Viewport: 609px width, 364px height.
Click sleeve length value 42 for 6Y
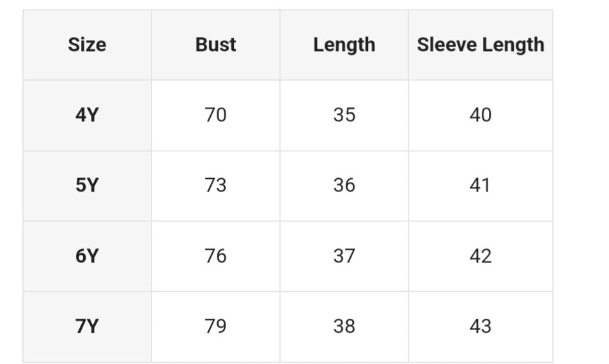481,256
